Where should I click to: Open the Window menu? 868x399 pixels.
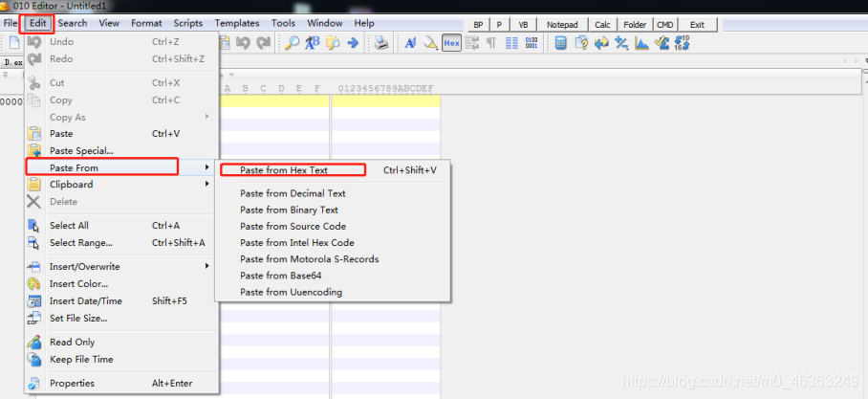[x=325, y=23]
